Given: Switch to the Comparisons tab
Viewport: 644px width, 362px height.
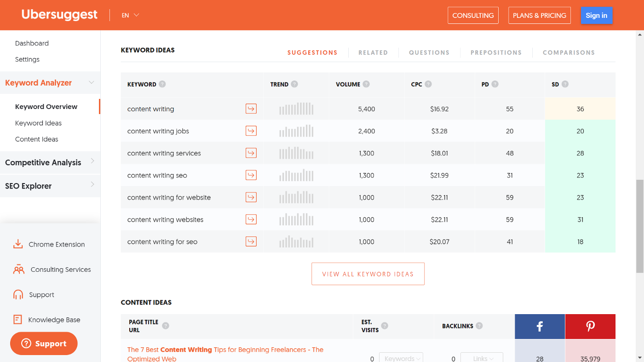Looking at the screenshot, I should point(569,52).
